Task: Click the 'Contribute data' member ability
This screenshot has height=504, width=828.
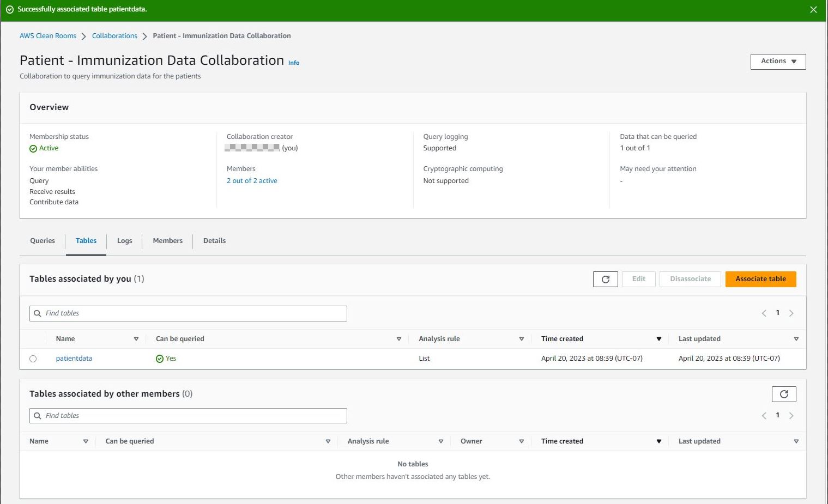Action: 54,202
